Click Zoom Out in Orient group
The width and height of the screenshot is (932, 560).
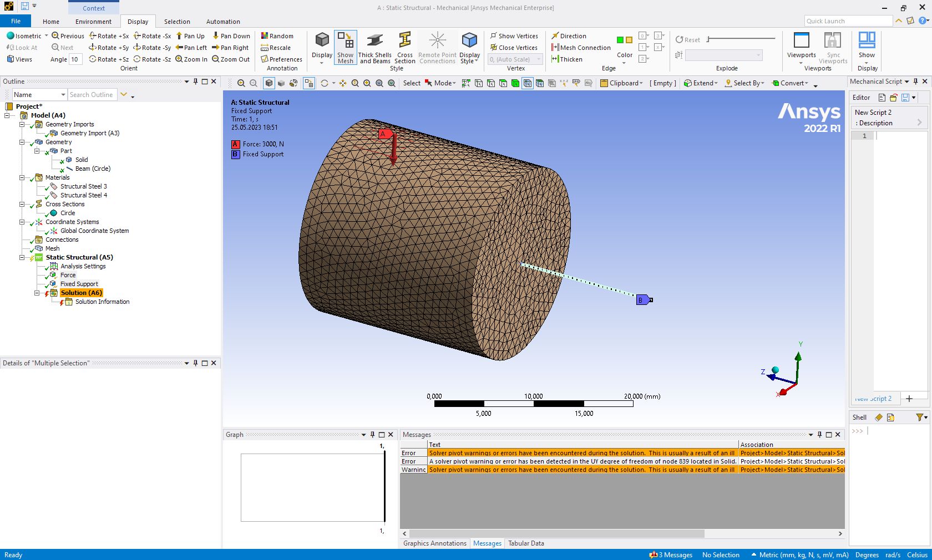231,59
